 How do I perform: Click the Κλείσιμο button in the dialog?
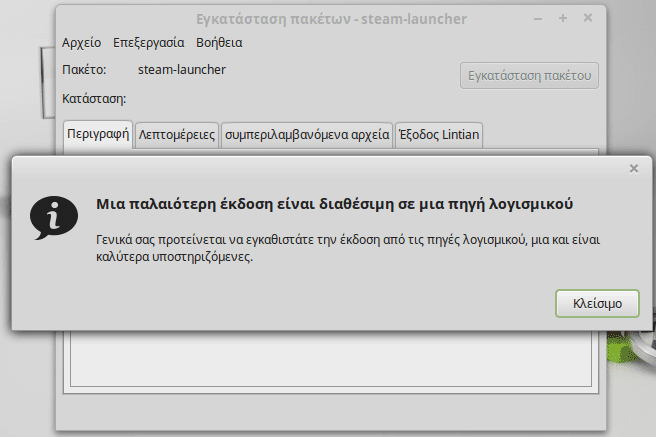click(597, 303)
